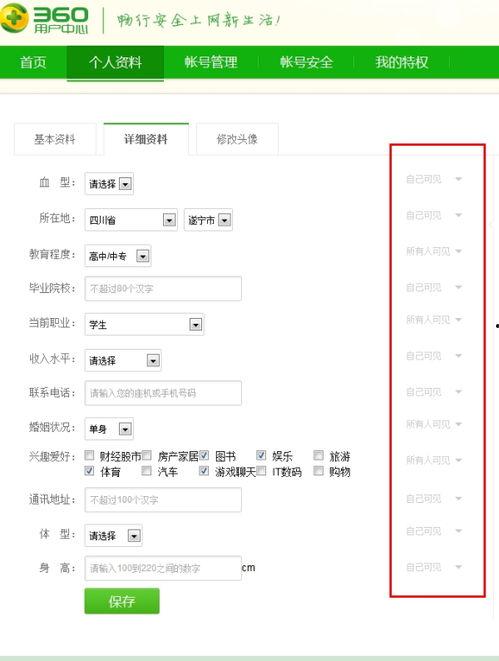Open the privacy dropdown for 毕业院校

[434, 288]
